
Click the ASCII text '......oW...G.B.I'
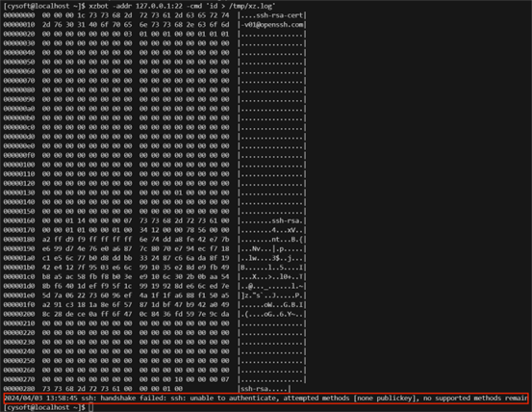pos(272,305)
